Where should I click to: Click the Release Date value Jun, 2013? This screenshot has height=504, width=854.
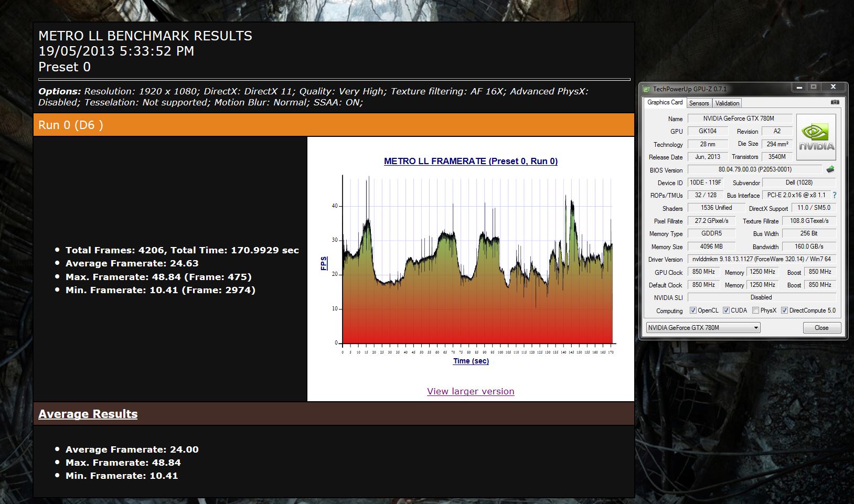(708, 157)
